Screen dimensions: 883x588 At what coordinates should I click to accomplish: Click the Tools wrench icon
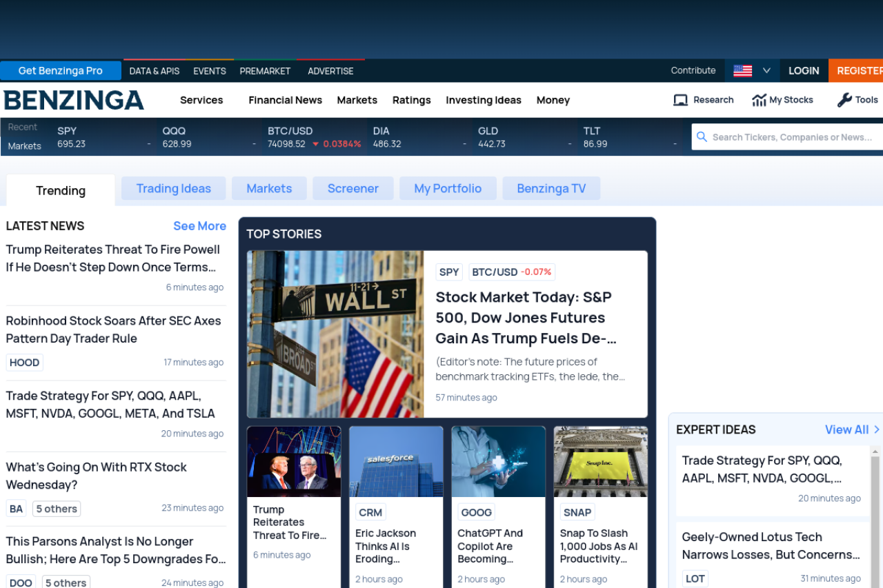coord(844,100)
